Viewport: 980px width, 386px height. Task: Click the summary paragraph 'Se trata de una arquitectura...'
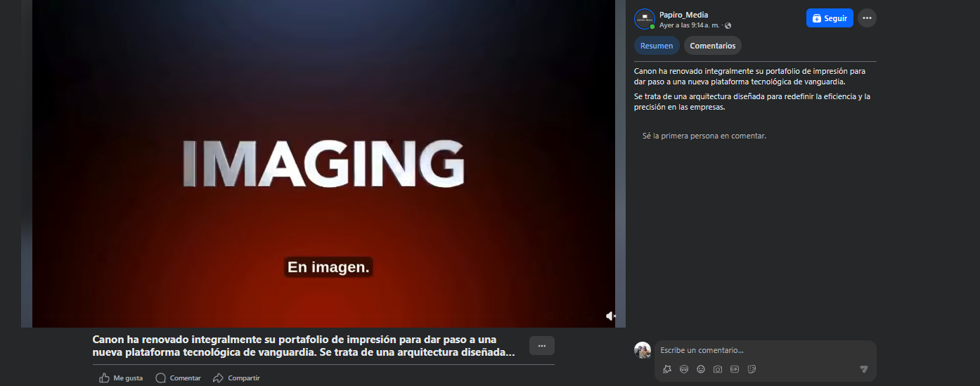click(752, 101)
